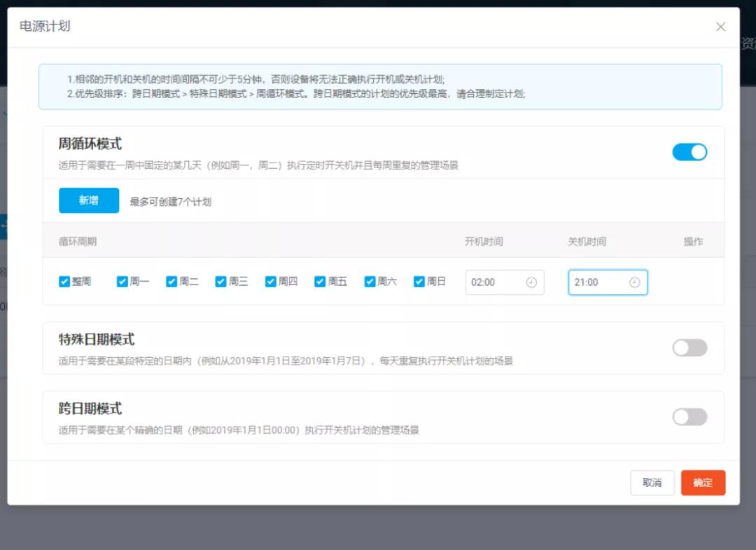The image size is (756, 550).
Task: Uncheck the 周日 checkbox
Action: pyautogui.click(x=419, y=282)
